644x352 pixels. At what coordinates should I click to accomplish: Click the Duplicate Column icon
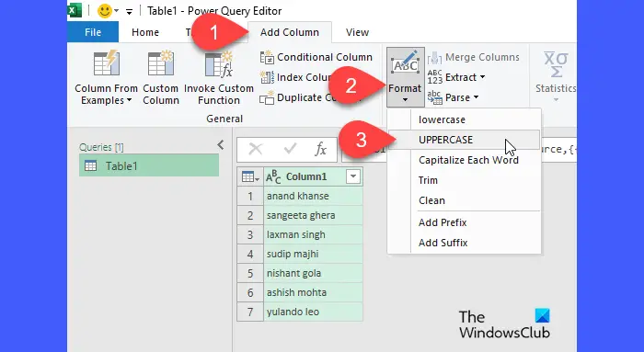(267, 98)
